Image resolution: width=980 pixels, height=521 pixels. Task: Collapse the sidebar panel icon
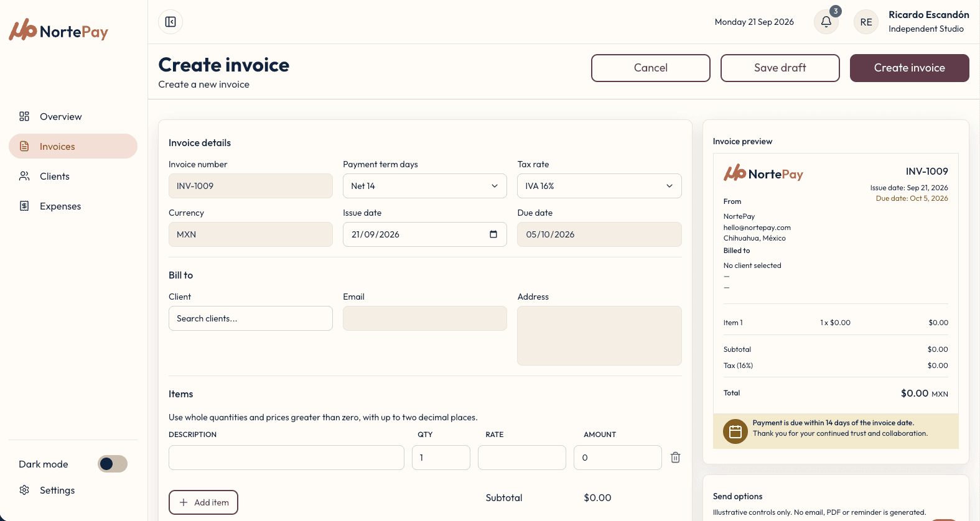pos(170,22)
